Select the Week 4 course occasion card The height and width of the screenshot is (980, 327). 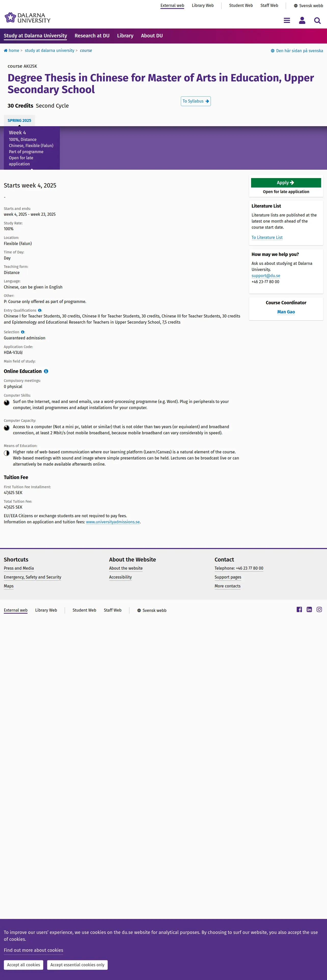click(x=32, y=148)
